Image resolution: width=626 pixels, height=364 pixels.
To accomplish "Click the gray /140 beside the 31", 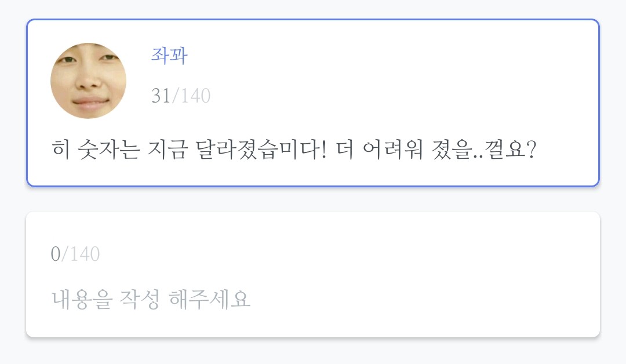I will tap(192, 96).
